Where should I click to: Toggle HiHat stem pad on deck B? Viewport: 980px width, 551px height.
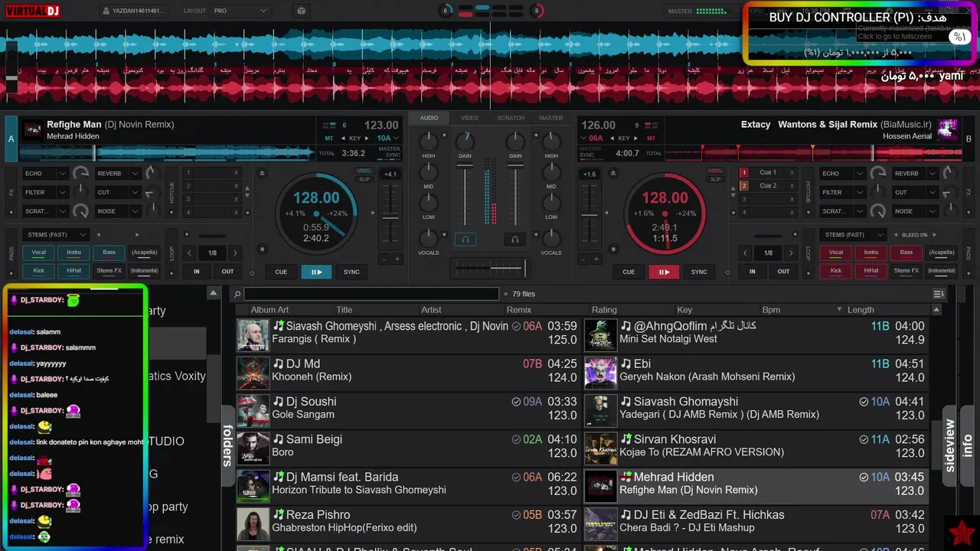(871, 271)
